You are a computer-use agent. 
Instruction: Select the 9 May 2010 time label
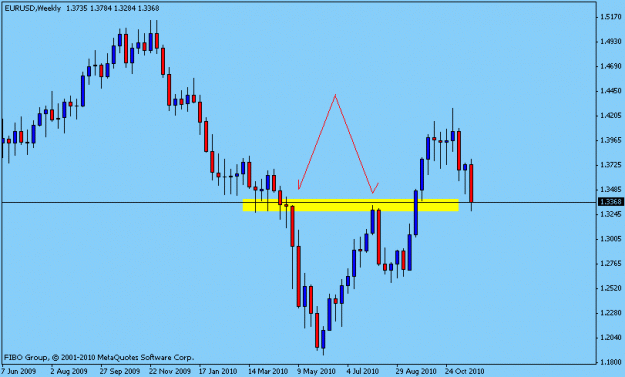[316, 371]
